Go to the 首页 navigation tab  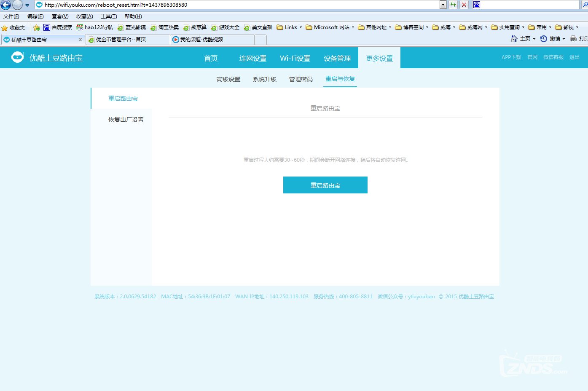pyautogui.click(x=211, y=58)
